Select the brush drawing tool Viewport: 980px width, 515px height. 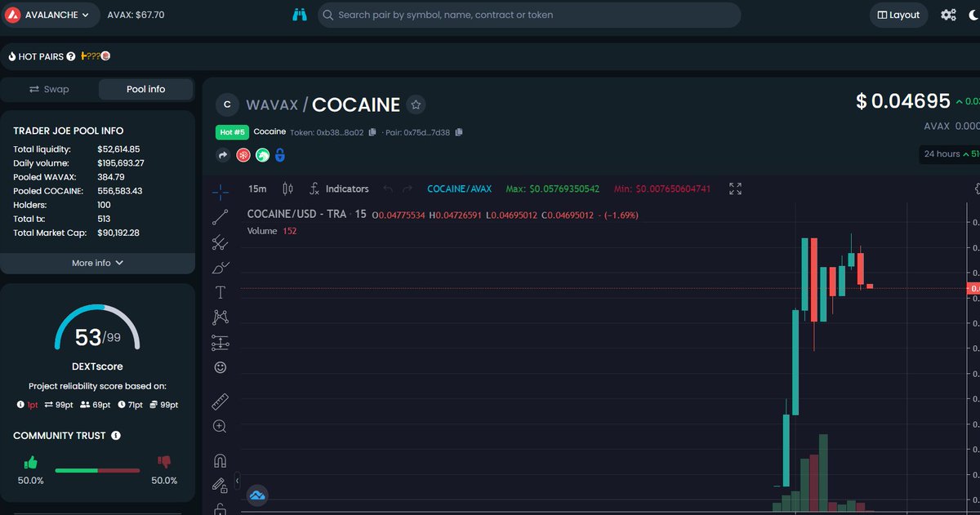[x=220, y=267]
